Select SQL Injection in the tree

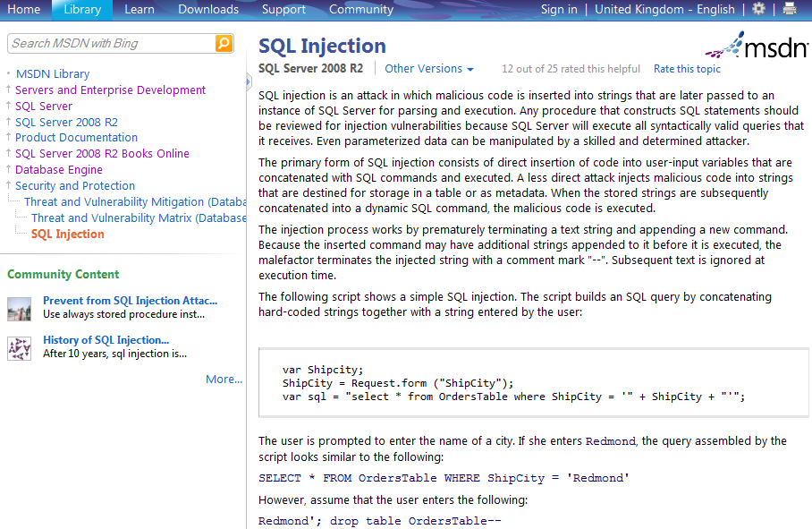coord(67,235)
